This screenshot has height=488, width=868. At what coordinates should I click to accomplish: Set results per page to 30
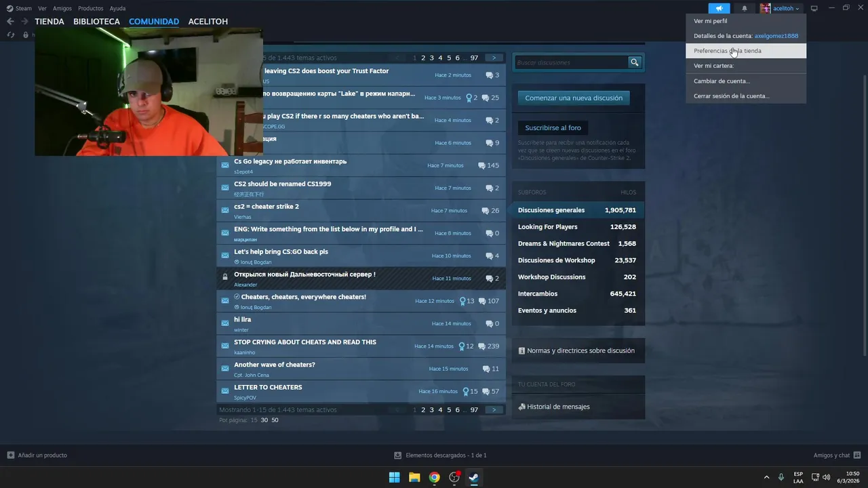click(x=264, y=420)
